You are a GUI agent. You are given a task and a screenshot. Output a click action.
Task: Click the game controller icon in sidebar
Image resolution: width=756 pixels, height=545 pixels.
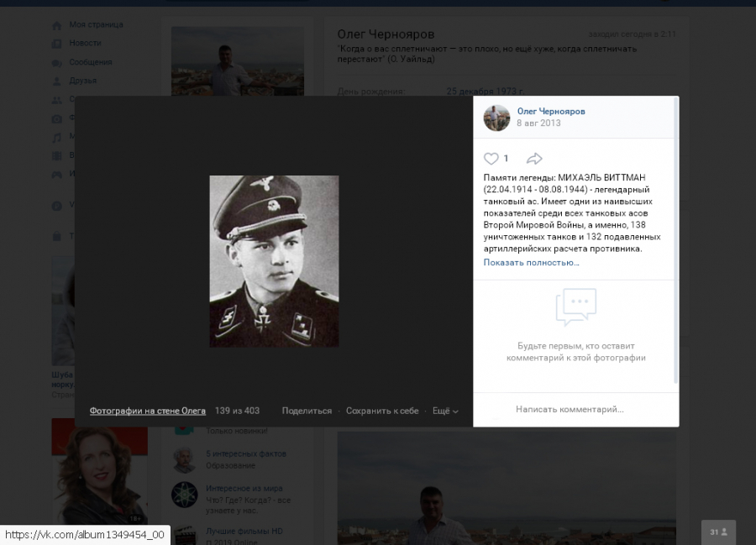coord(56,175)
